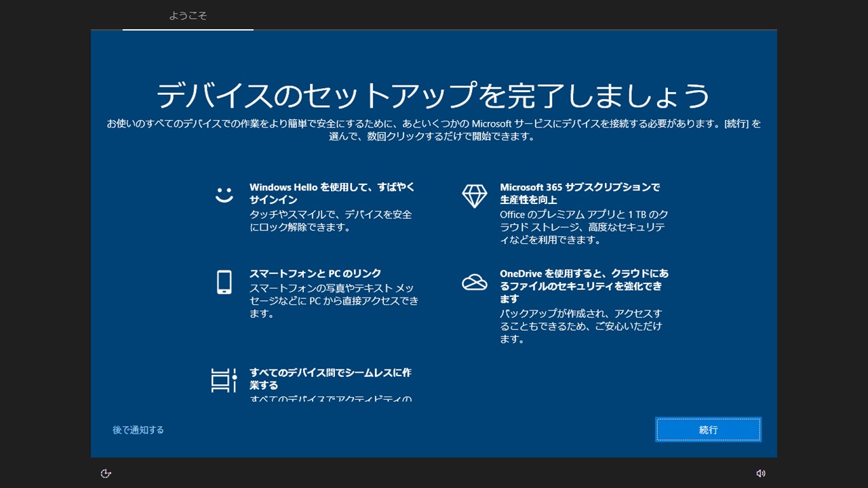
Task: Click Microsoft 365 サブスクリプションで生産性を向上 text
Action: [x=580, y=193]
